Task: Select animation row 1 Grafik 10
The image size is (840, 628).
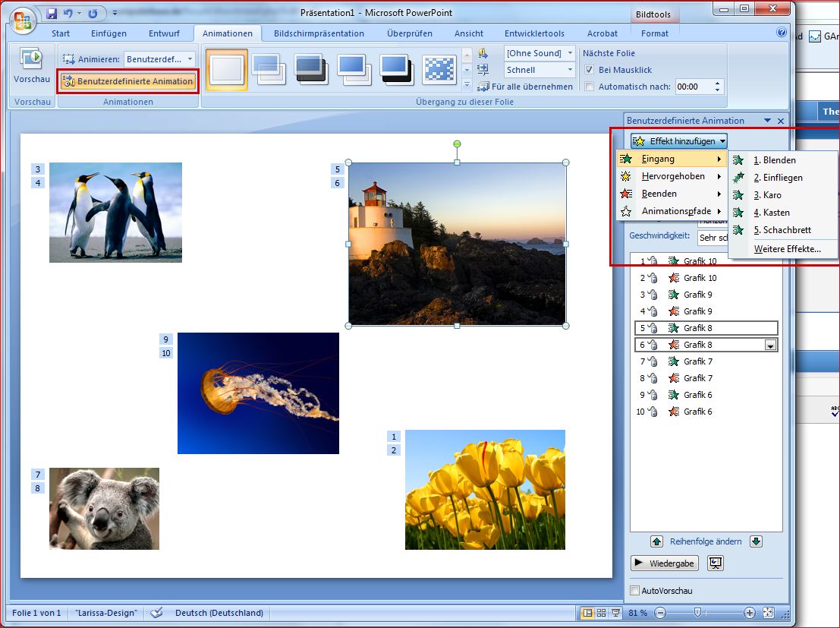Action: [706, 261]
